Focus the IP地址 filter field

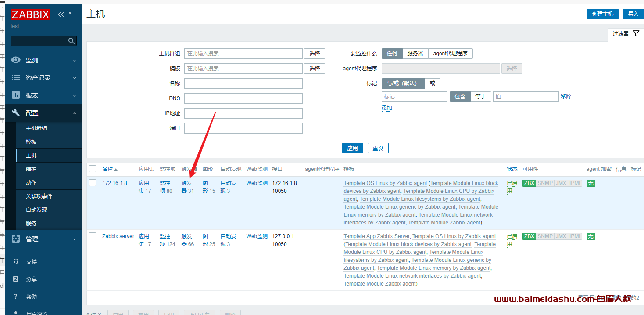[x=243, y=113]
